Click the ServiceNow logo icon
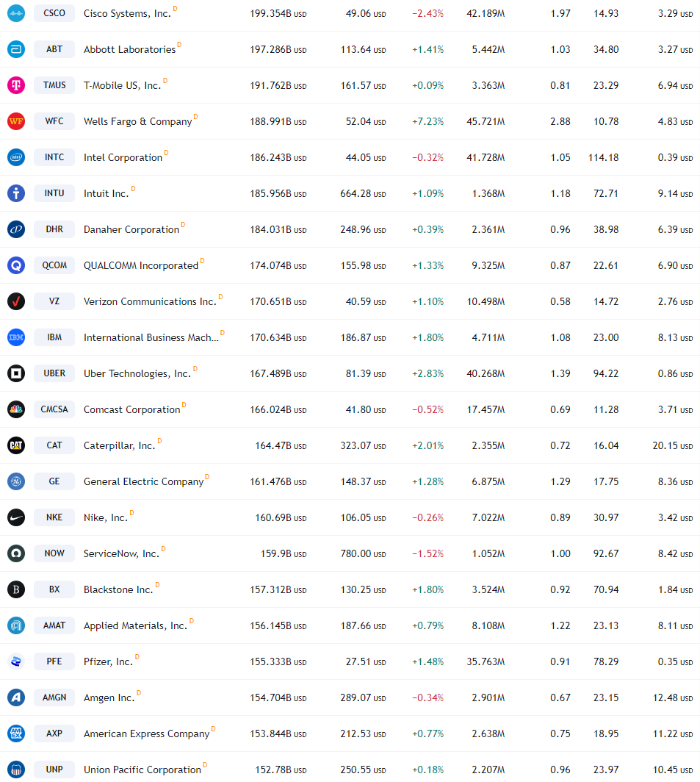 coord(16,553)
